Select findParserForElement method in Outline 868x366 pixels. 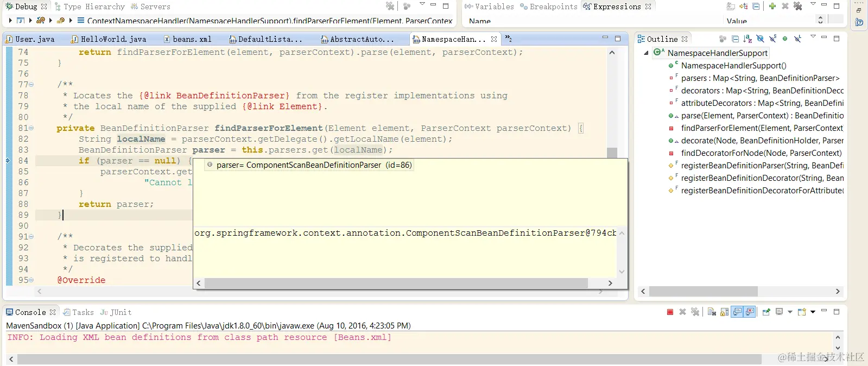pos(762,128)
